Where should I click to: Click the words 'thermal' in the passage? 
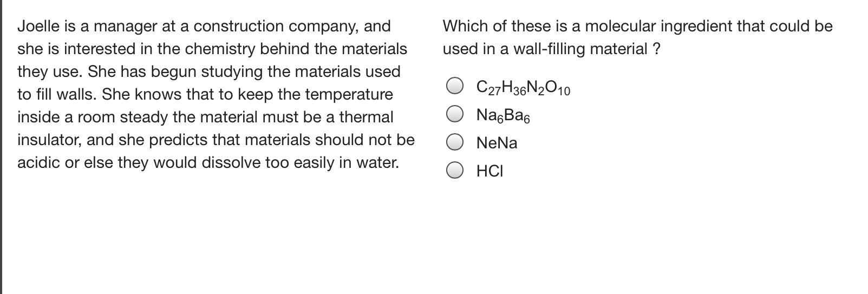click(x=366, y=117)
